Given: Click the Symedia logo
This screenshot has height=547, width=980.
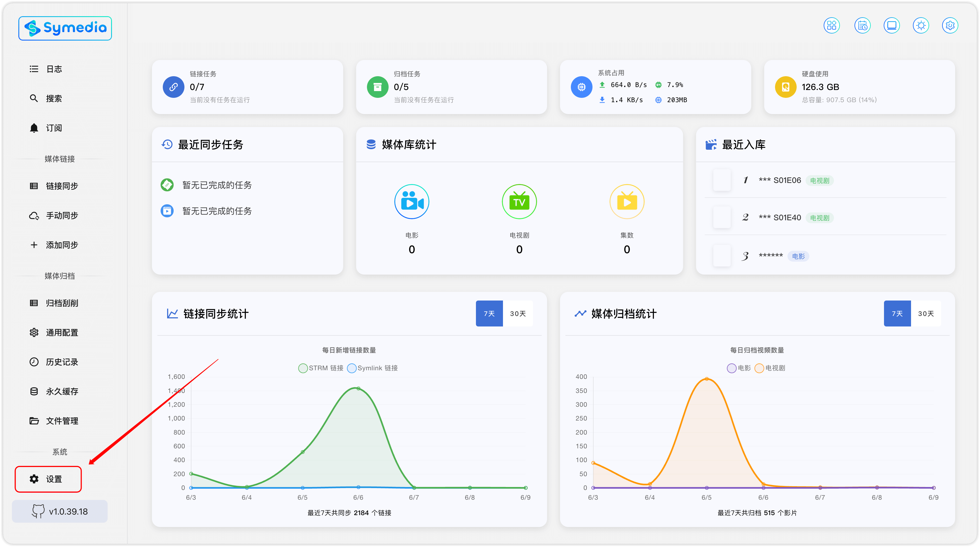Looking at the screenshot, I should point(65,28).
